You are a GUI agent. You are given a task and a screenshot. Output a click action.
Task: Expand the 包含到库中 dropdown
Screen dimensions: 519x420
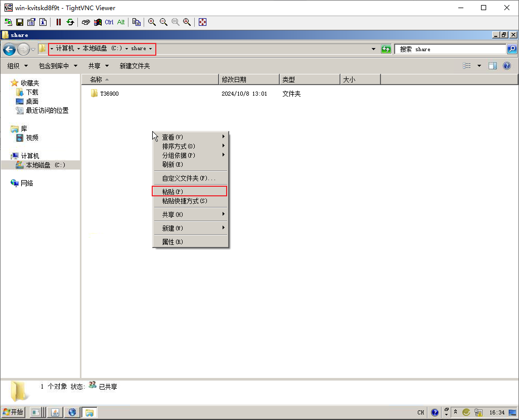(x=58, y=66)
